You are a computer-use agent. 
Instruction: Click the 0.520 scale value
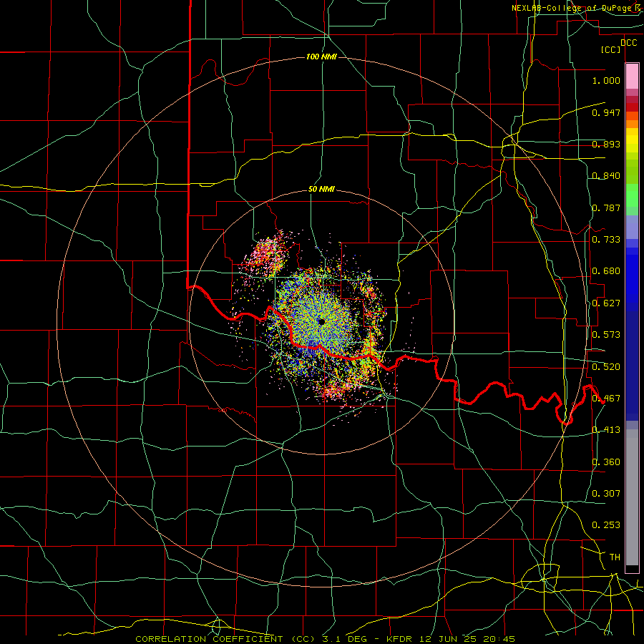606,367
